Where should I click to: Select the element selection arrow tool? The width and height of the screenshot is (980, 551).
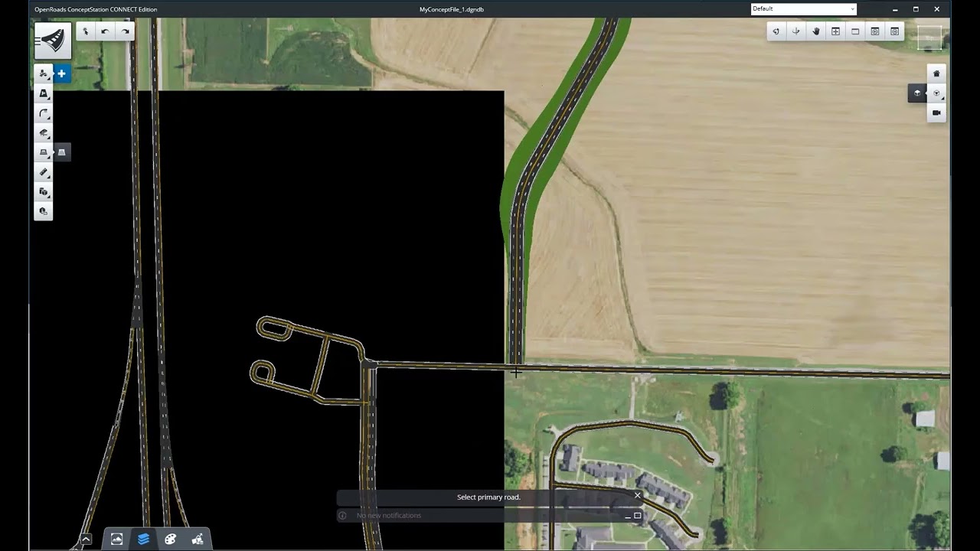click(85, 31)
